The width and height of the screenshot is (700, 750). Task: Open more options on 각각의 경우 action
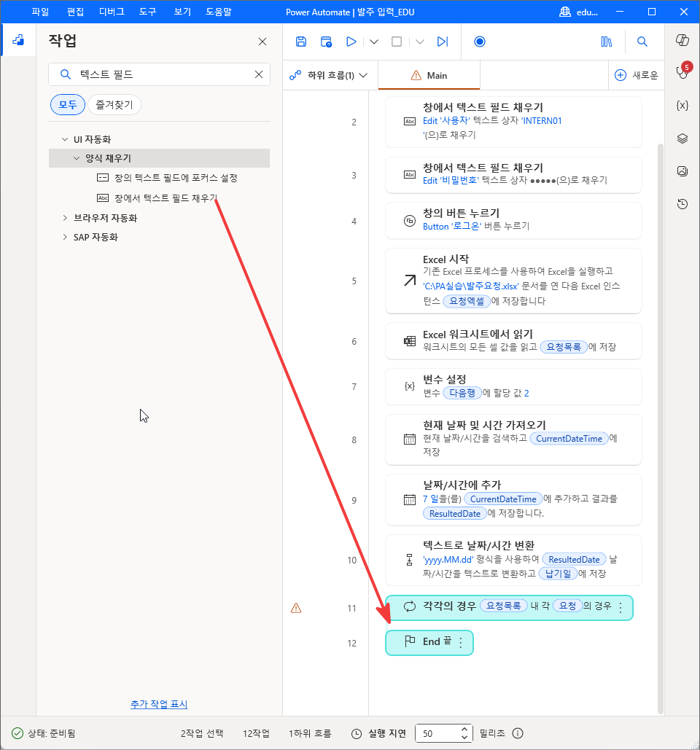(x=621, y=607)
